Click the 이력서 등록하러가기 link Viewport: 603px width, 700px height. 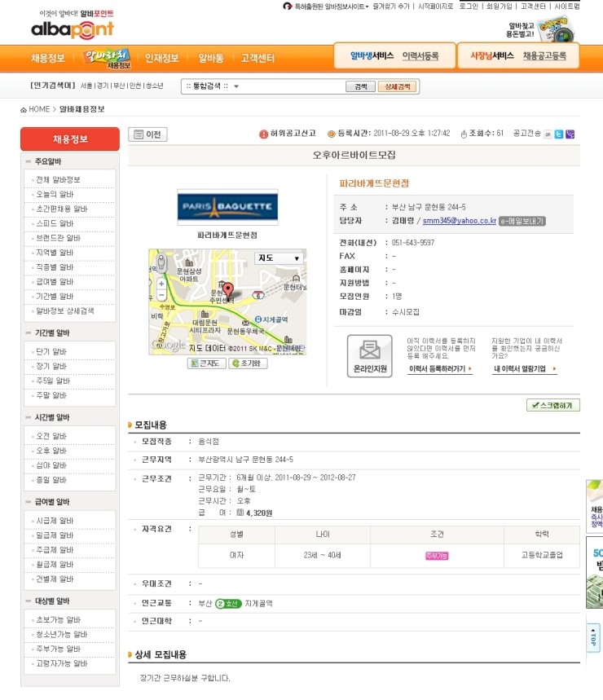(x=440, y=369)
